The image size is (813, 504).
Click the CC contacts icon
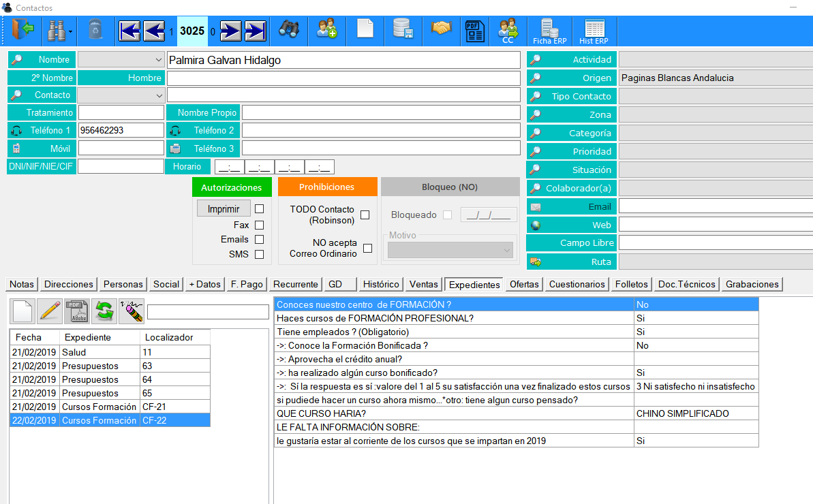pyautogui.click(x=508, y=31)
